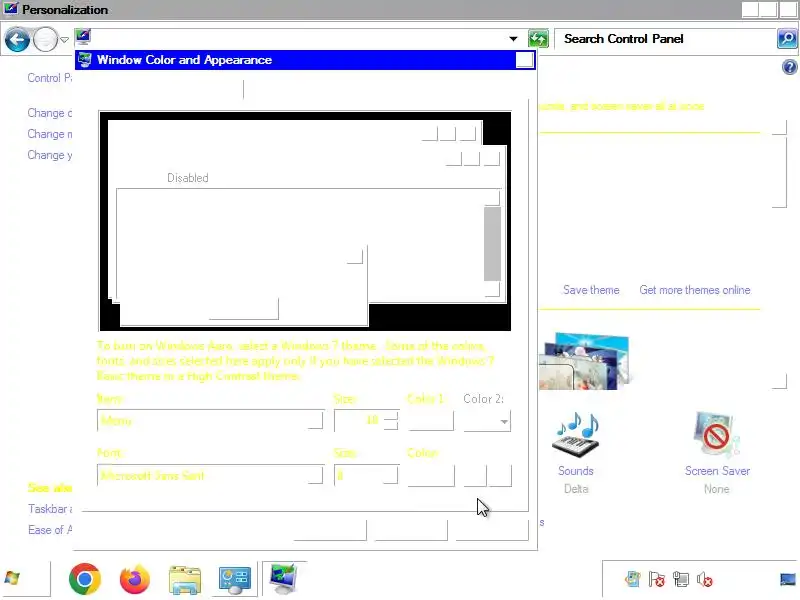Open the Item dropdown showing Menu

[x=210, y=420]
